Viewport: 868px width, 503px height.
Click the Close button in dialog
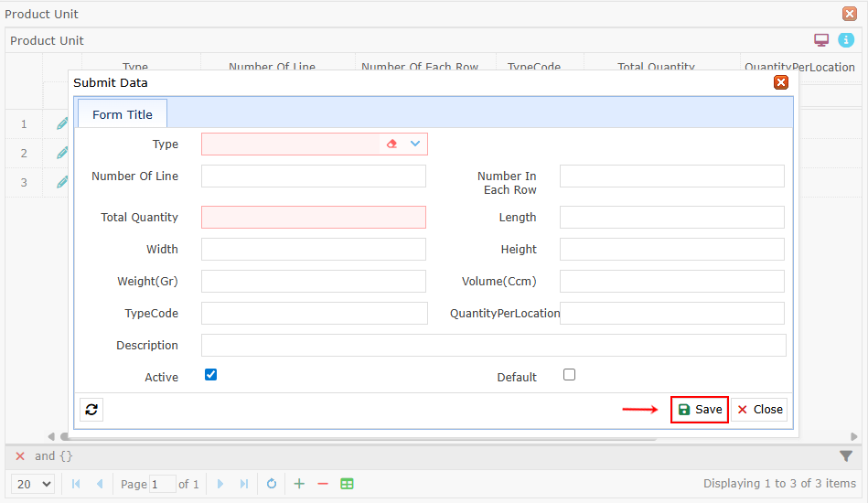[759, 410]
